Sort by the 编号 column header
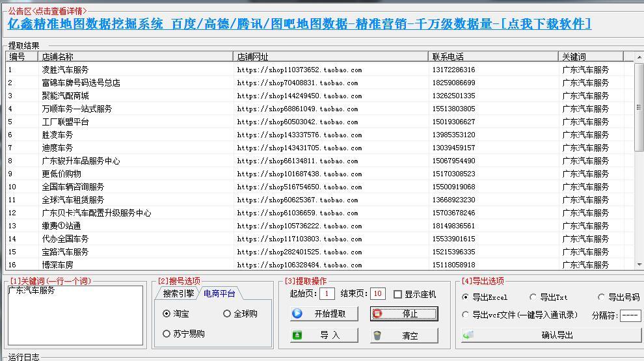Screen dimensions: 644x361 click(x=21, y=57)
